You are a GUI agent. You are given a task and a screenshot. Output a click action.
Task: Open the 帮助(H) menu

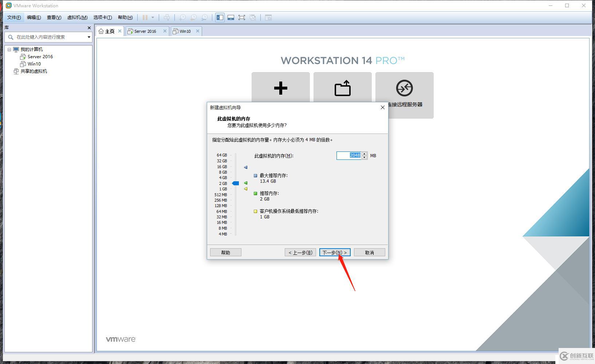[x=125, y=17]
